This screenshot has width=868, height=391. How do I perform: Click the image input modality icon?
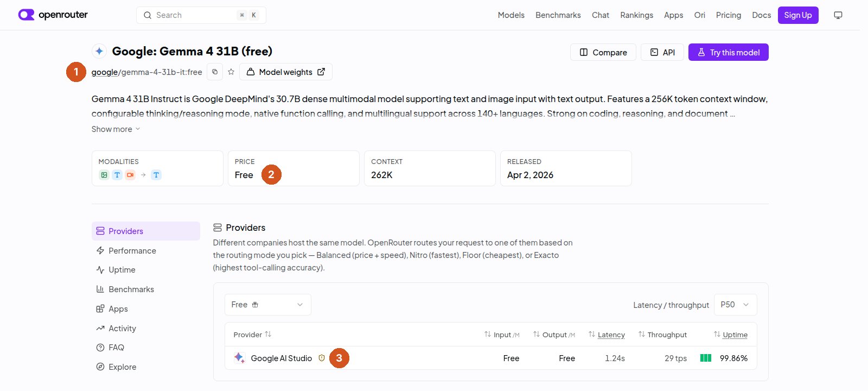click(x=104, y=175)
